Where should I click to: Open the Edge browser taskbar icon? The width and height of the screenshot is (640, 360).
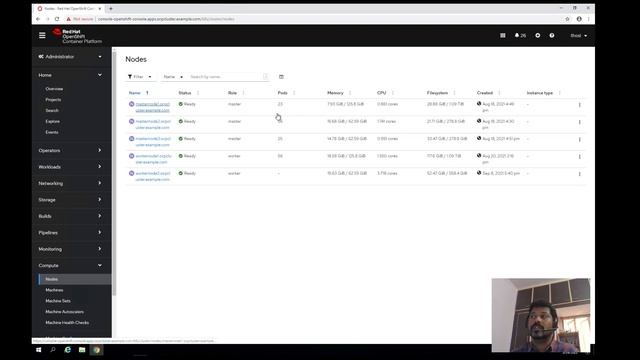click(x=68, y=350)
